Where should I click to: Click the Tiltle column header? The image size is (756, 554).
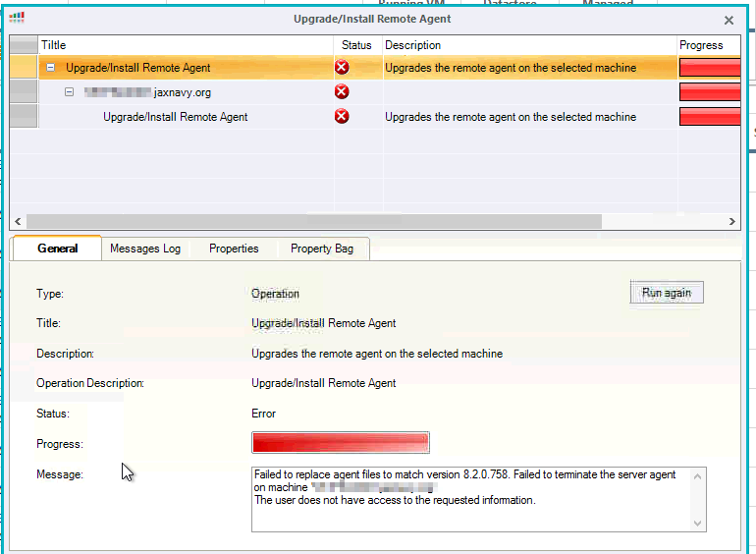pyautogui.click(x=186, y=45)
